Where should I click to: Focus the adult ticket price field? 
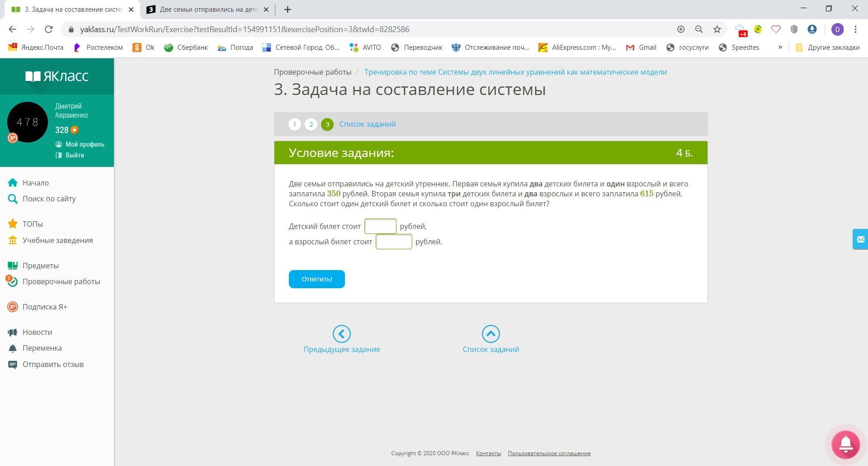pyautogui.click(x=394, y=242)
